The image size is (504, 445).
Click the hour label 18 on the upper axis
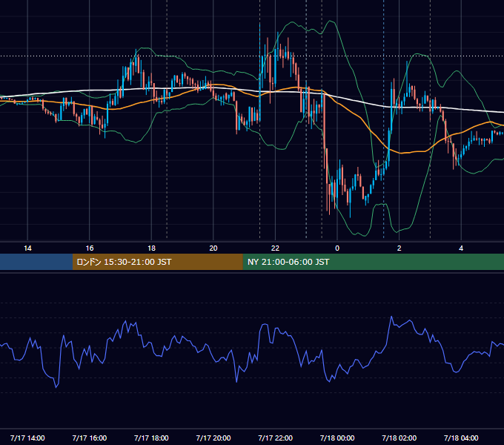[151, 248]
